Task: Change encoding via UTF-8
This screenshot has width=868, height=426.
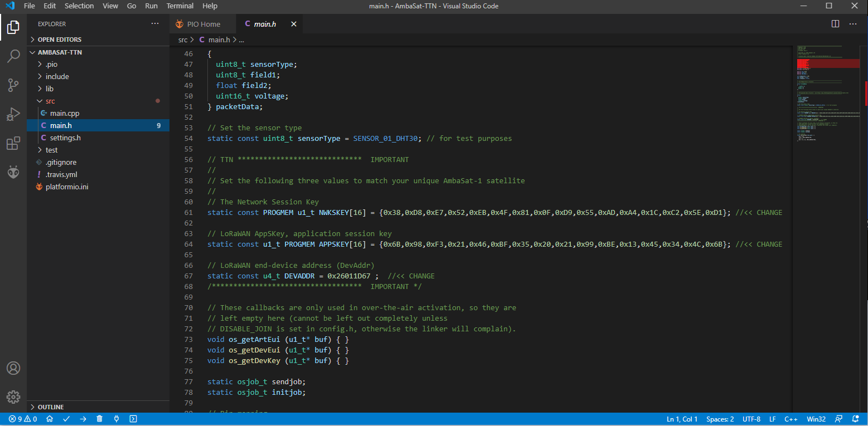Action: point(751,419)
